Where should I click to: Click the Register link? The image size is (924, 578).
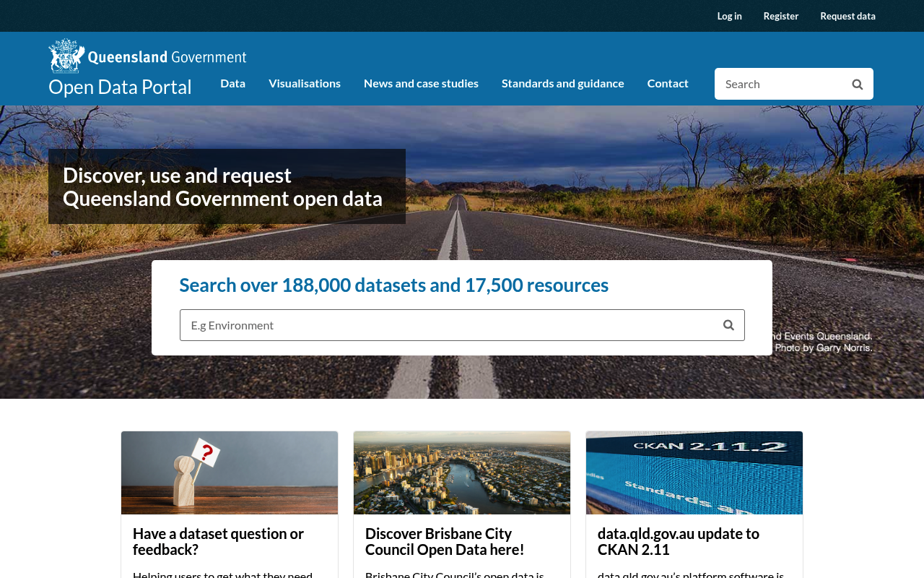[781, 16]
